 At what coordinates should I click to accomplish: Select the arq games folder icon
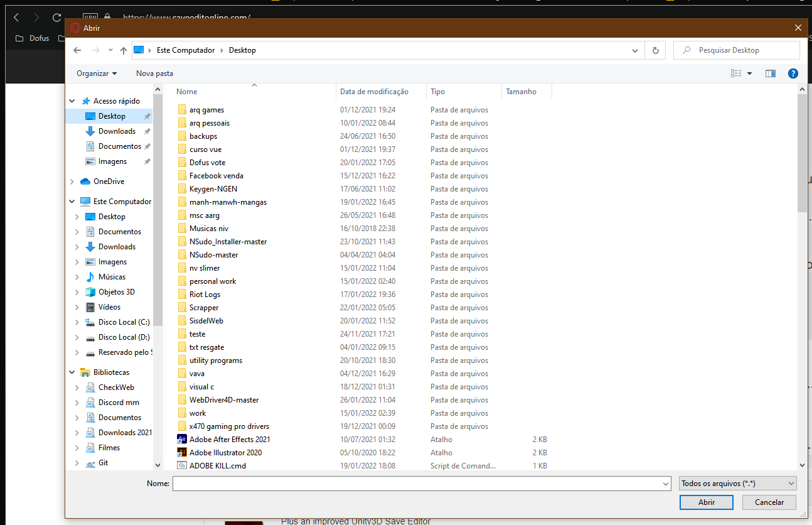tap(182, 110)
